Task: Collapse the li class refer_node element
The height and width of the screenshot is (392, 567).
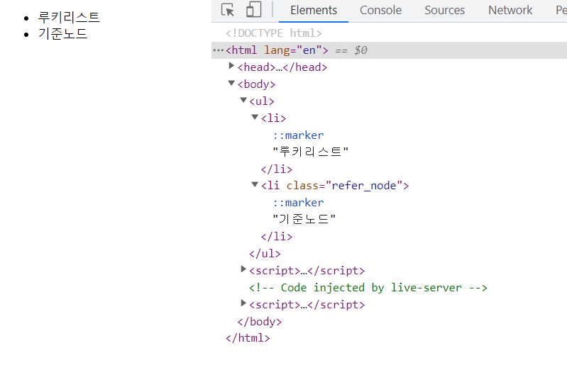Action: [x=255, y=184]
